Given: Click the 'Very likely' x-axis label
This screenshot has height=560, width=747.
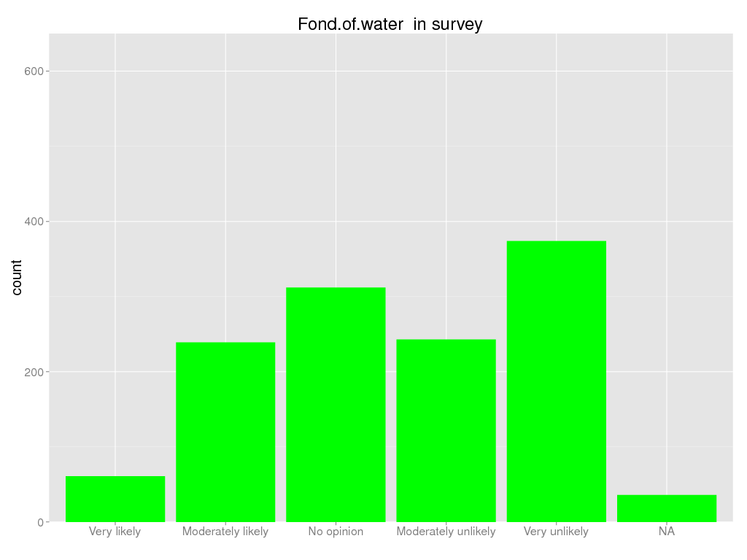Looking at the screenshot, I should click(x=115, y=532).
